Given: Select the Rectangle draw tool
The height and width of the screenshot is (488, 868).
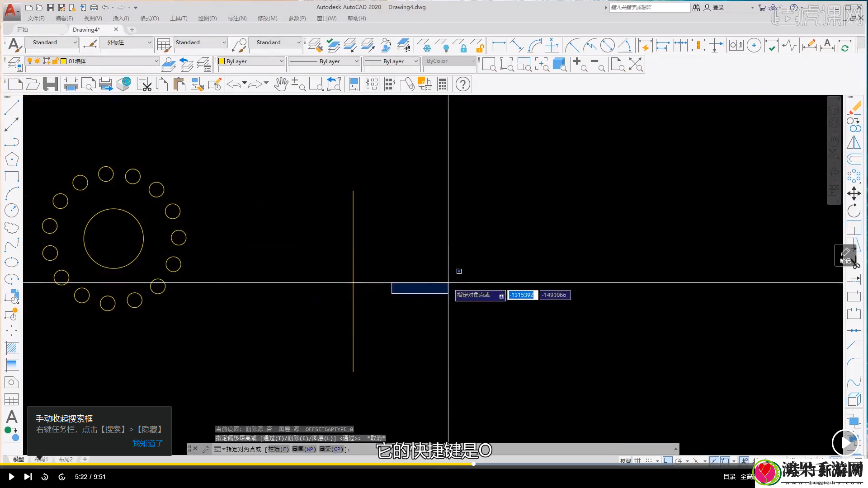Looking at the screenshot, I should (x=12, y=176).
